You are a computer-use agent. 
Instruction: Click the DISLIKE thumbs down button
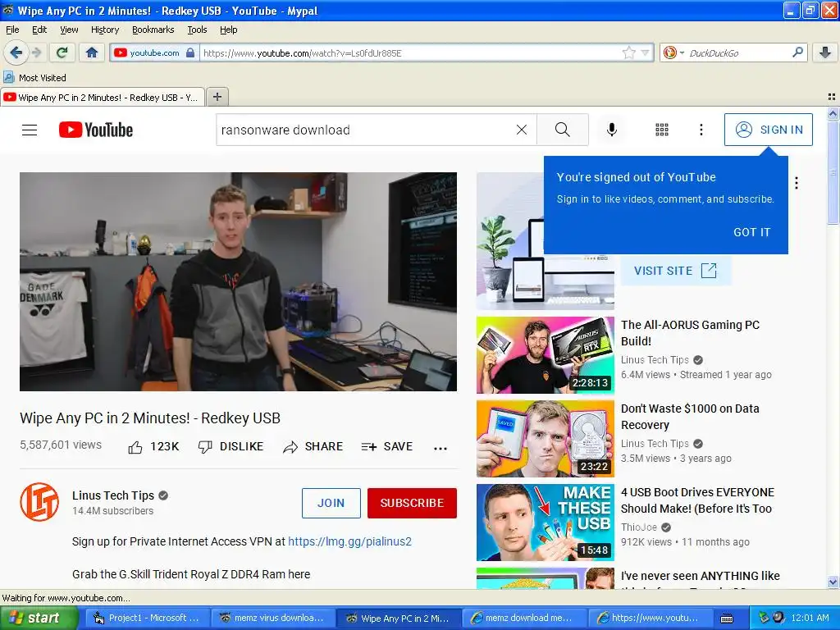tap(231, 447)
